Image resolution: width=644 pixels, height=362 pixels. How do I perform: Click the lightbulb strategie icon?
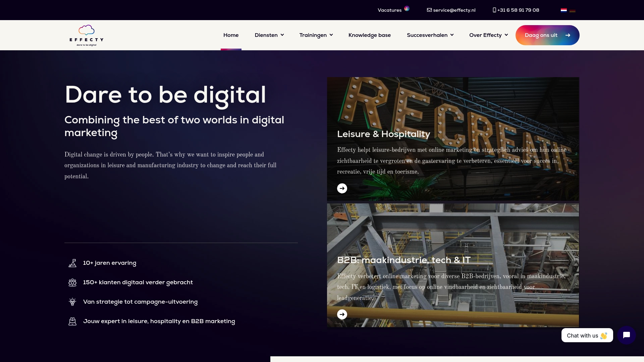pyautogui.click(x=72, y=302)
